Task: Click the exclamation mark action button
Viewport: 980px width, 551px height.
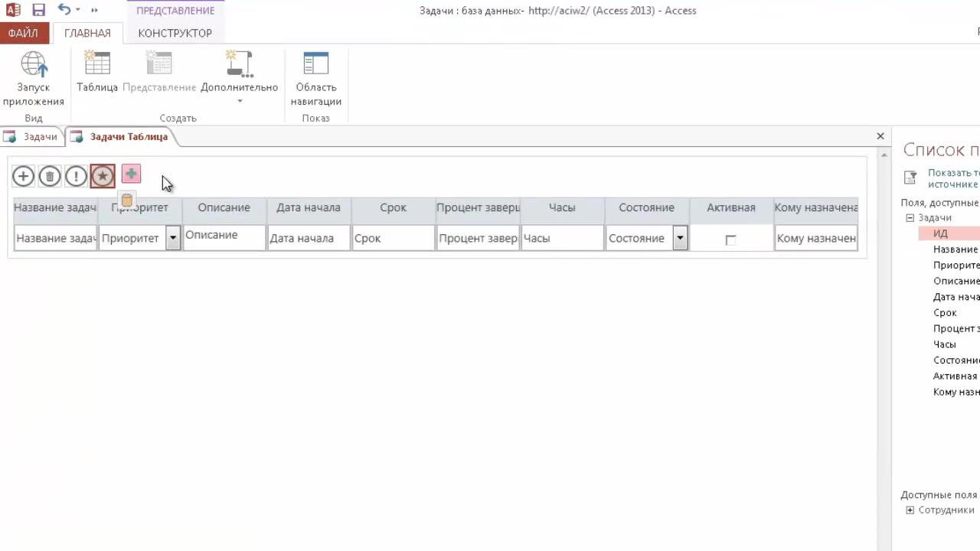Action: point(76,177)
